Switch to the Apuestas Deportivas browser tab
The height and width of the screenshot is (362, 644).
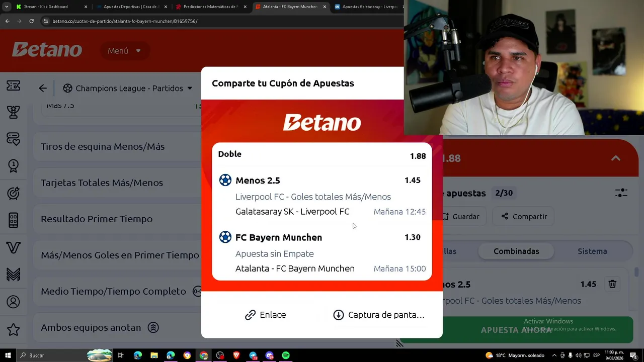coord(131,7)
